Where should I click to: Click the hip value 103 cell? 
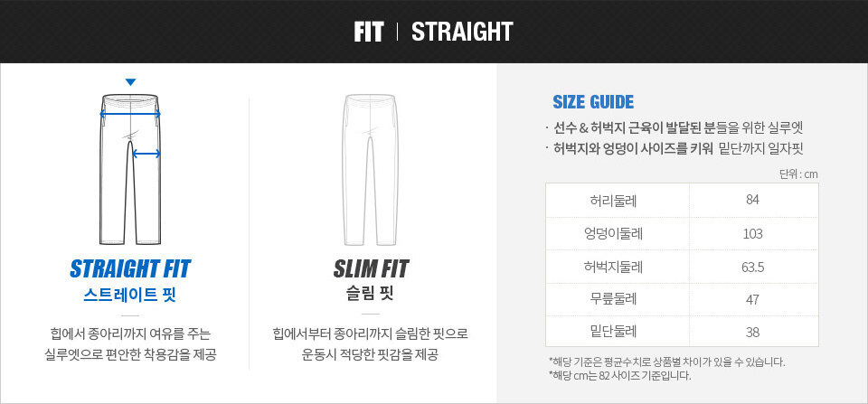pos(752,233)
